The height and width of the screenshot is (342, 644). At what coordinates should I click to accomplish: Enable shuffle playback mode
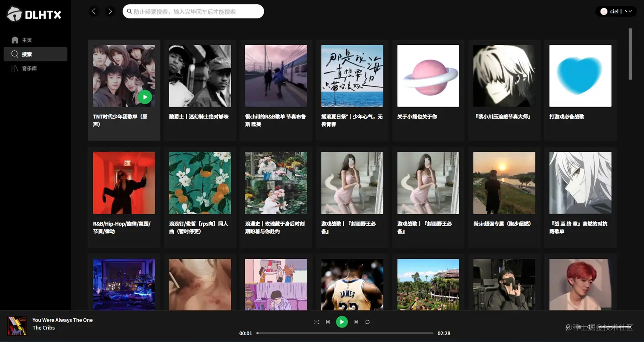click(x=316, y=322)
